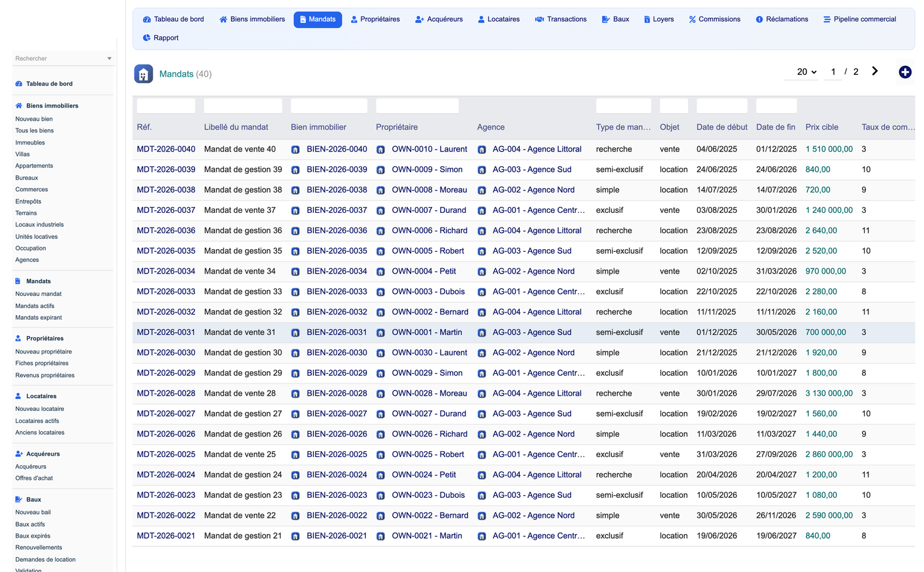The height and width of the screenshot is (572, 924).
Task: Click the icon beside OWN-0010 - Laurent
Action: point(380,150)
